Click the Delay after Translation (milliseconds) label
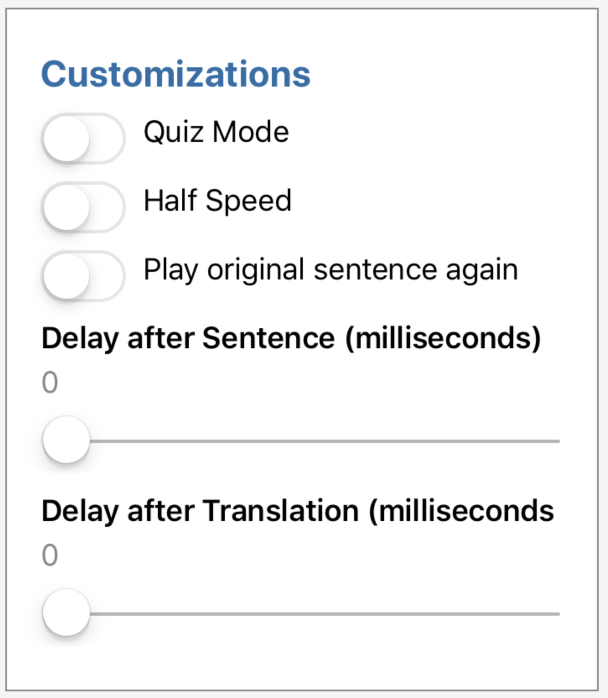The width and height of the screenshot is (608, 698). 297,511
